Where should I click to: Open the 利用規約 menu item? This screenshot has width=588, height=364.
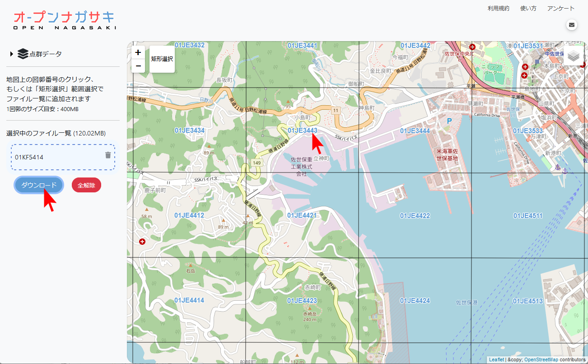pyautogui.click(x=498, y=9)
